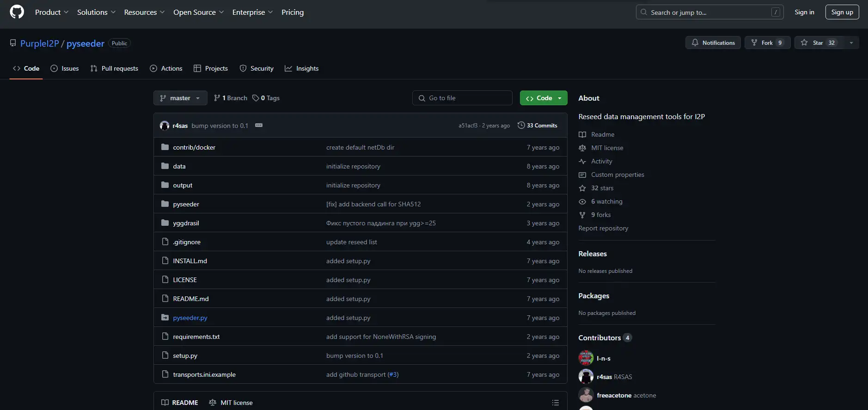Click the pulse icon next to Activity
The height and width of the screenshot is (410, 868).
(x=582, y=162)
